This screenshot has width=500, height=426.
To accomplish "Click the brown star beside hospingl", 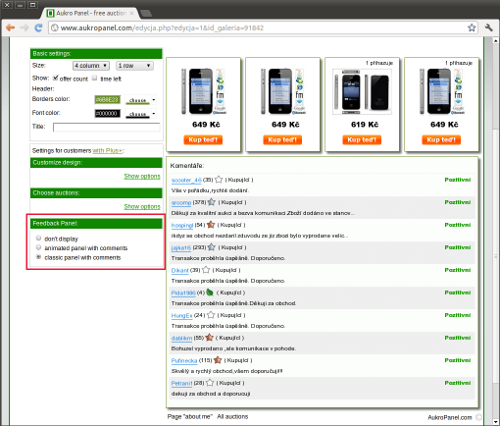I will 211,225.
